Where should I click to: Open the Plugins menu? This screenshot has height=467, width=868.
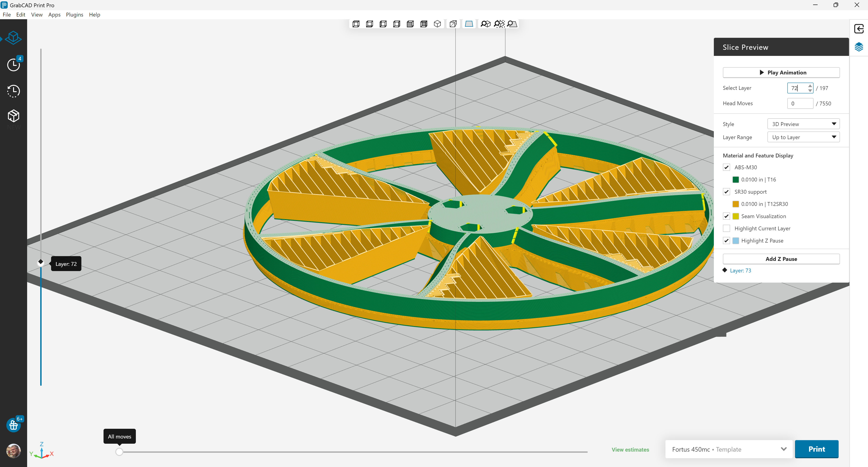[74, 14]
